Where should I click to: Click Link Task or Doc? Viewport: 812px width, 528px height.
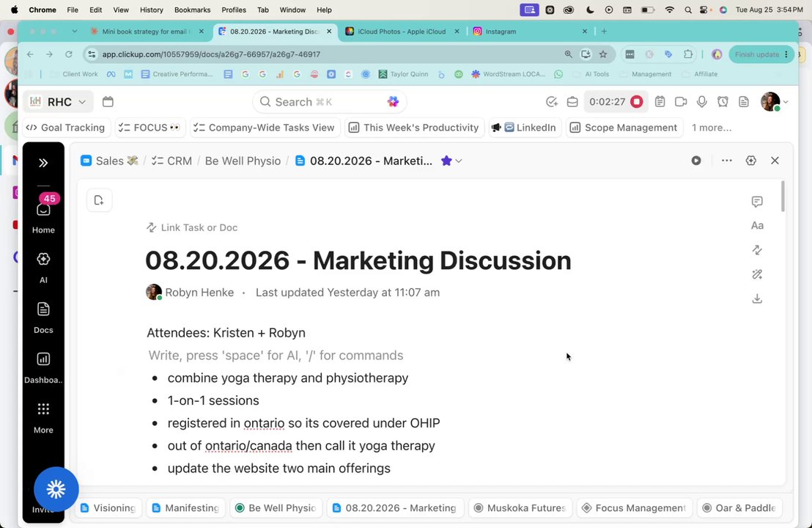coord(192,227)
